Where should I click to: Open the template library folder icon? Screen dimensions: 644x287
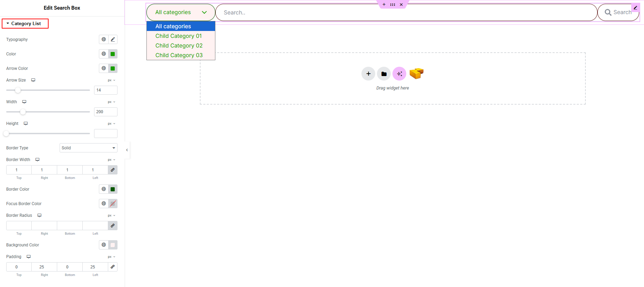tap(384, 74)
